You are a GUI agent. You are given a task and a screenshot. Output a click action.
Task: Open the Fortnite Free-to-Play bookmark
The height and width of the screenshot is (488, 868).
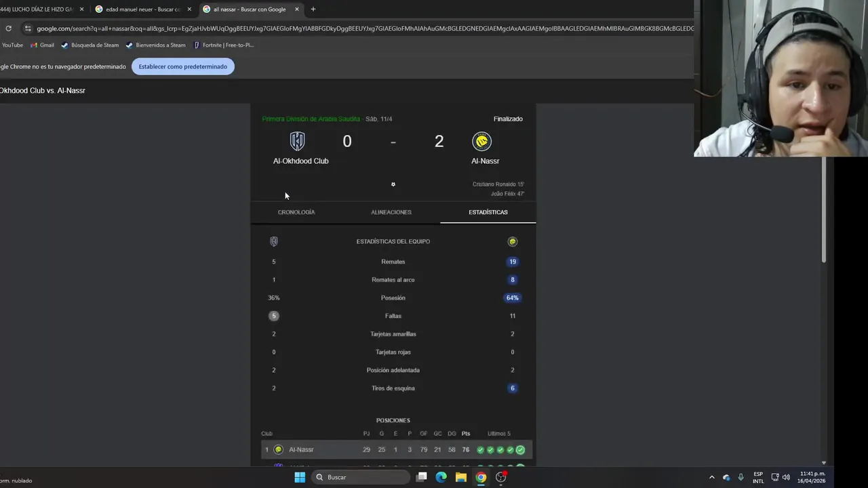coord(223,45)
